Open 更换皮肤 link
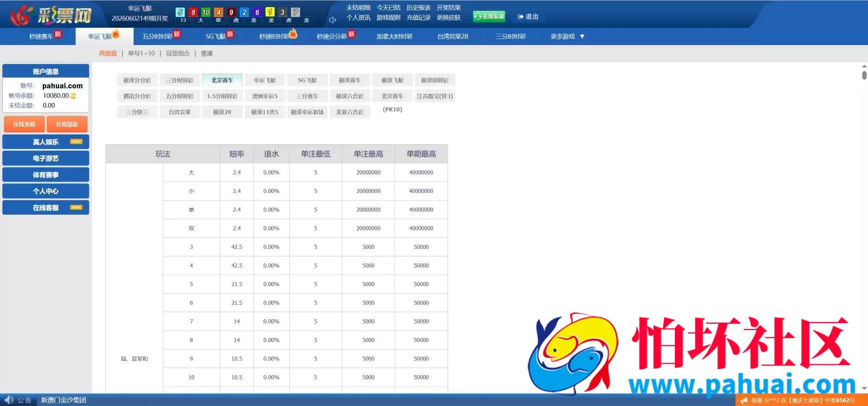This screenshot has width=868, height=406. click(x=449, y=17)
